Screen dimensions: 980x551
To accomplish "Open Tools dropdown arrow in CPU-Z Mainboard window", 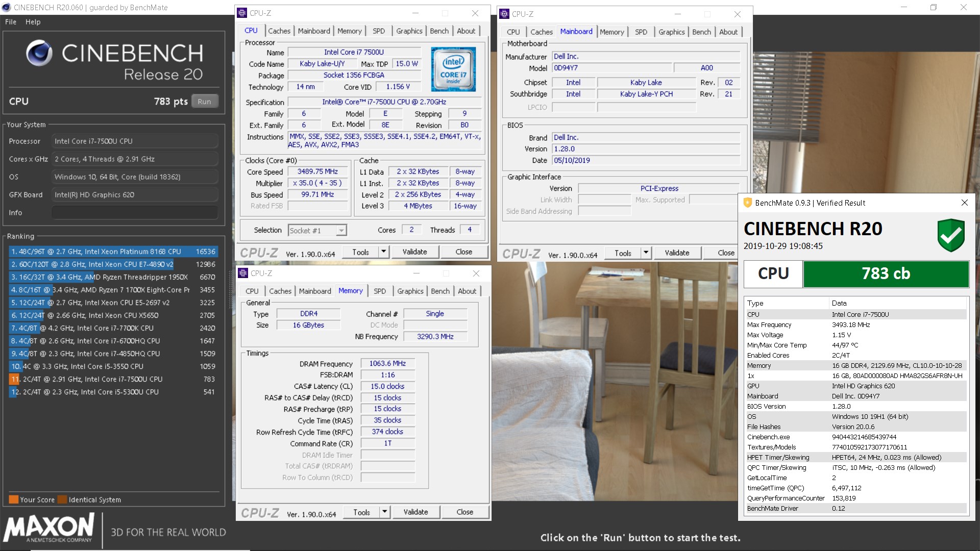I will click(x=646, y=253).
